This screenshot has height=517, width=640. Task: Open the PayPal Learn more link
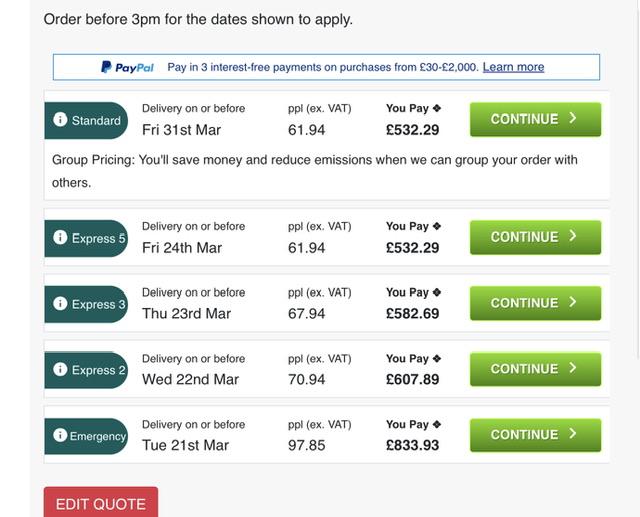[x=513, y=67]
